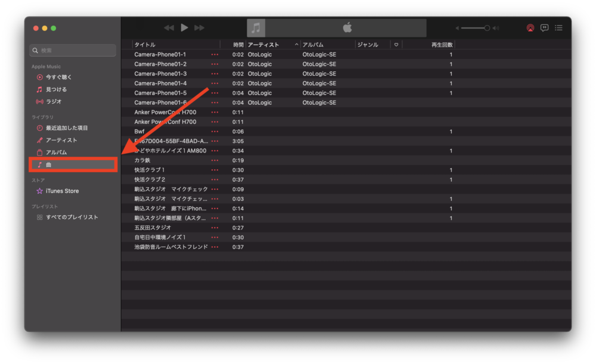Viewport: 596px width, 364px height.
Task: Open the lyrics speech bubble icon
Action: tap(544, 28)
